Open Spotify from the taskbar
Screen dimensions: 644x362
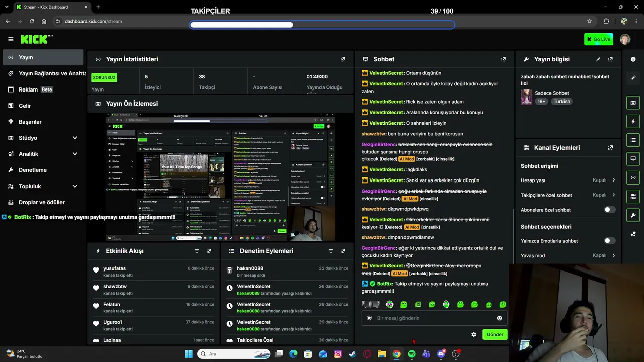pos(411,354)
